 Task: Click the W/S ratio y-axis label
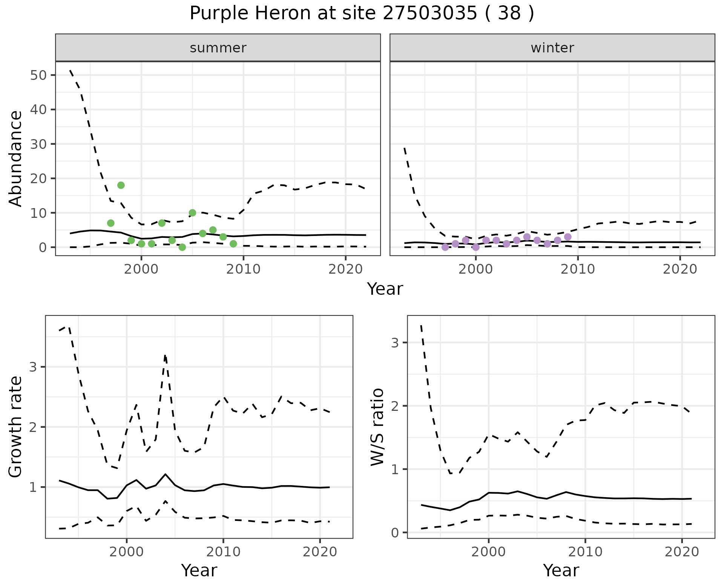(377, 427)
